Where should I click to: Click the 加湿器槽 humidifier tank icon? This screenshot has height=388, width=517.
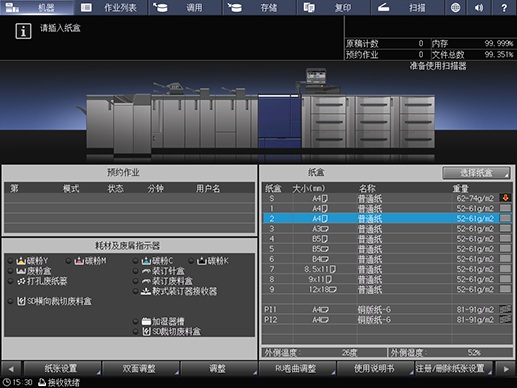coord(146,322)
